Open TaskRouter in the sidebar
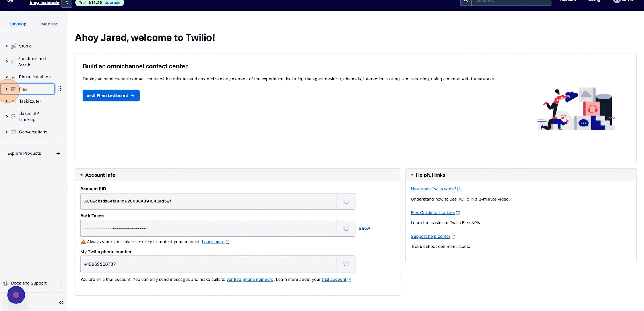 click(x=30, y=101)
